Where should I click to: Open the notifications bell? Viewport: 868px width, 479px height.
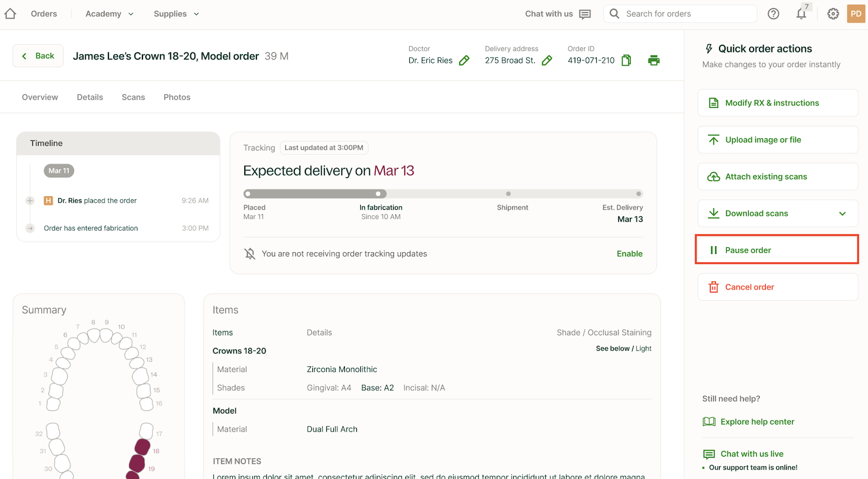coord(801,14)
